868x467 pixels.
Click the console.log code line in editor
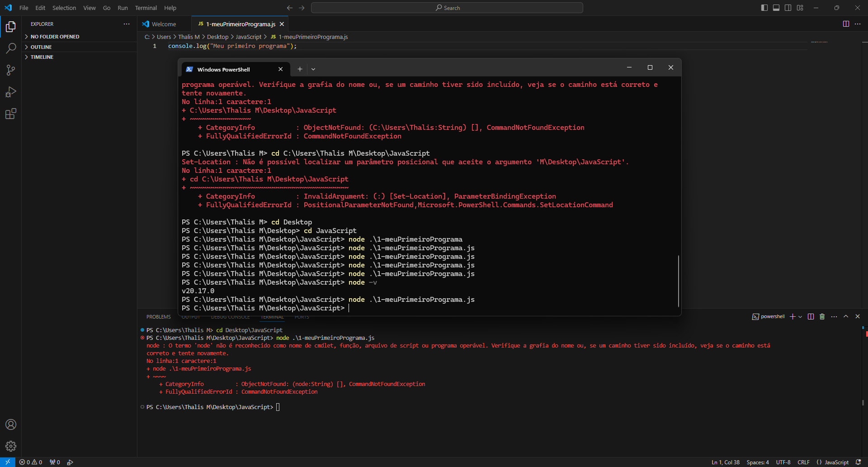pyautogui.click(x=232, y=46)
